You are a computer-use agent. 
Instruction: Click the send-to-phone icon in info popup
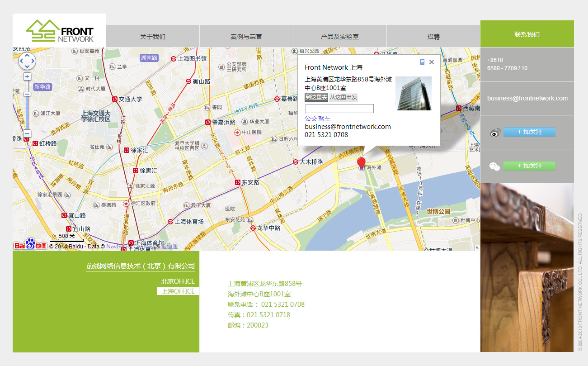pos(422,62)
